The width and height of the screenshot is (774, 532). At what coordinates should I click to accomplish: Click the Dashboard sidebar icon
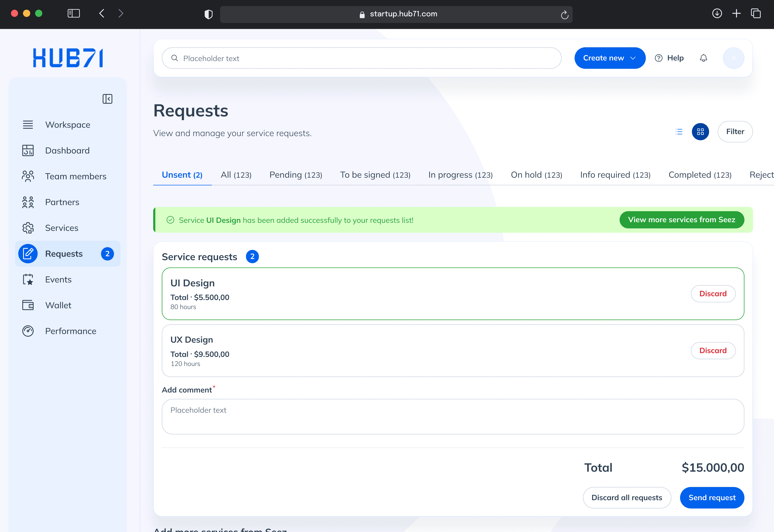click(28, 150)
